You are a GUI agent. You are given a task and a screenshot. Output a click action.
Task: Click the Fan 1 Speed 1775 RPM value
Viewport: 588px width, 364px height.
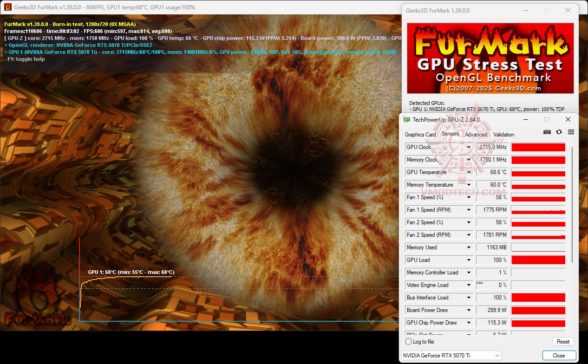(x=492, y=210)
